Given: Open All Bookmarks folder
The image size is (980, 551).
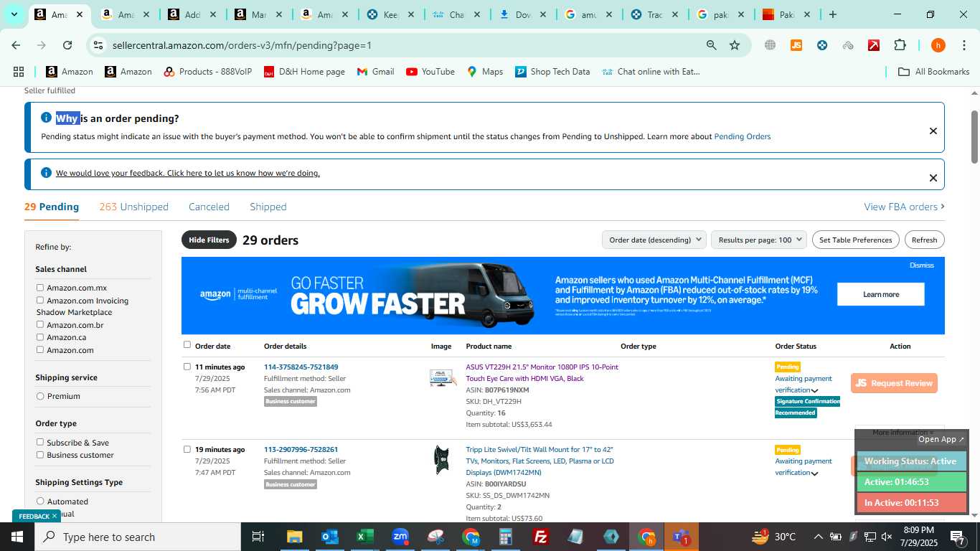Looking at the screenshot, I should point(934,72).
